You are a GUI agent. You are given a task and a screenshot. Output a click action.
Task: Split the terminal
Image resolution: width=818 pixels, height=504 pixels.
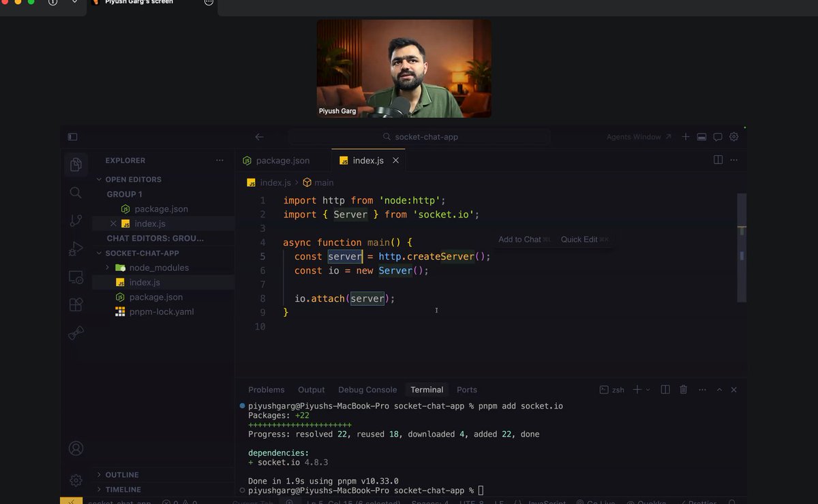click(665, 390)
